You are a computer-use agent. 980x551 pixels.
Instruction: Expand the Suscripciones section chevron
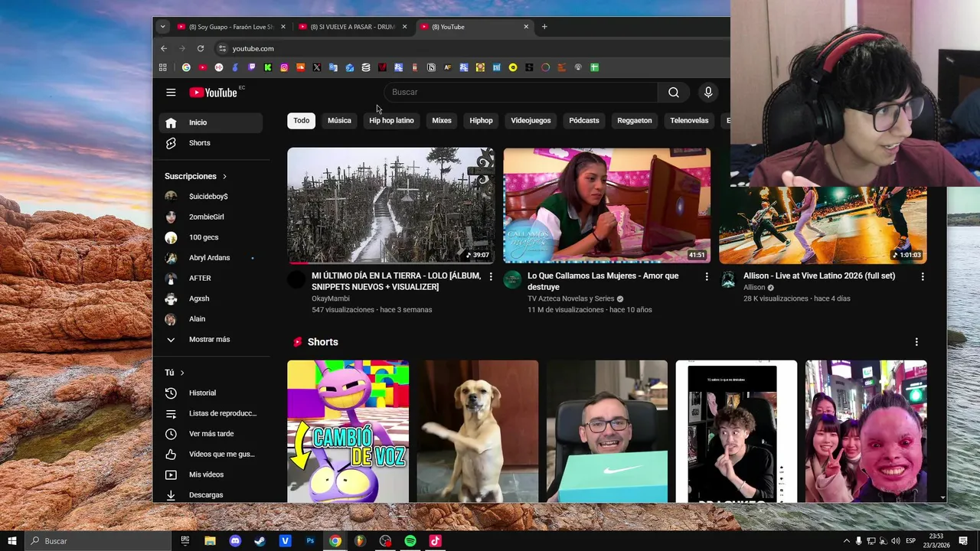click(224, 177)
